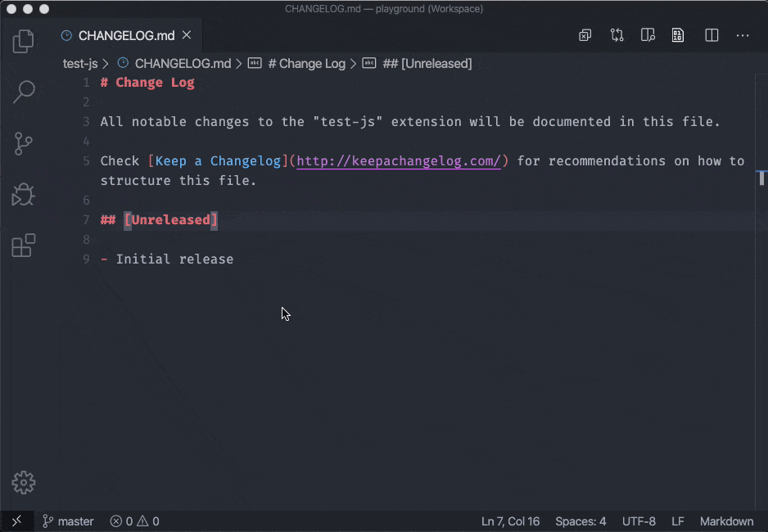Open the Source Control view
This screenshot has width=768, height=532.
click(23, 143)
